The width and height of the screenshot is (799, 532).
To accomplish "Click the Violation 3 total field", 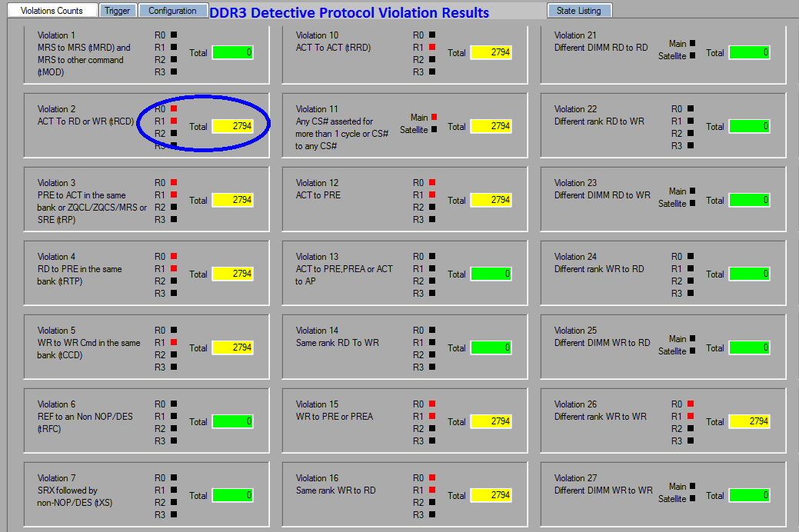I will [233, 200].
